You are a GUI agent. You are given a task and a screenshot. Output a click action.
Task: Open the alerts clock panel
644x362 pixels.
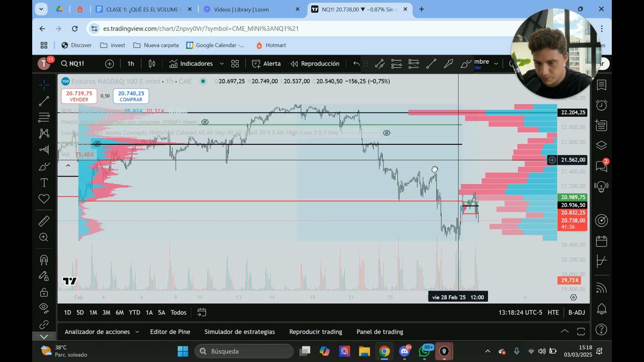(602, 106)
